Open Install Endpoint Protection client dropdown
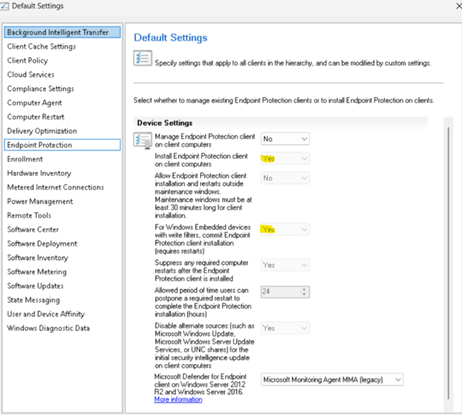This screenshot has width=462, height=415. (285, 158)
